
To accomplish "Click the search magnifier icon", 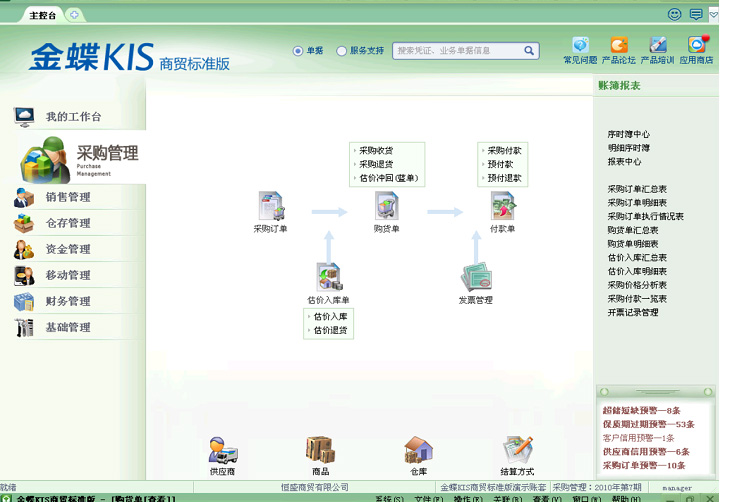I will point(529,50).
